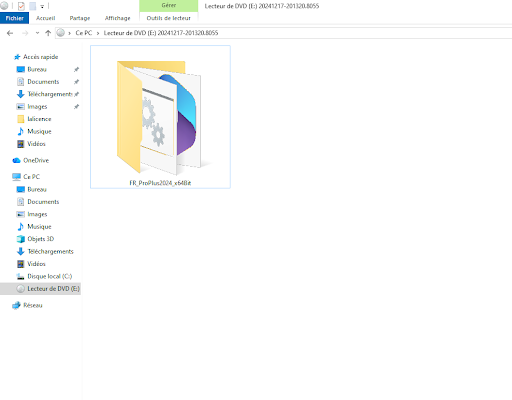Open the Quick Access Toolbar customize dropdown
The width and height of the screenshot is (512, 400).
[42, 6]
